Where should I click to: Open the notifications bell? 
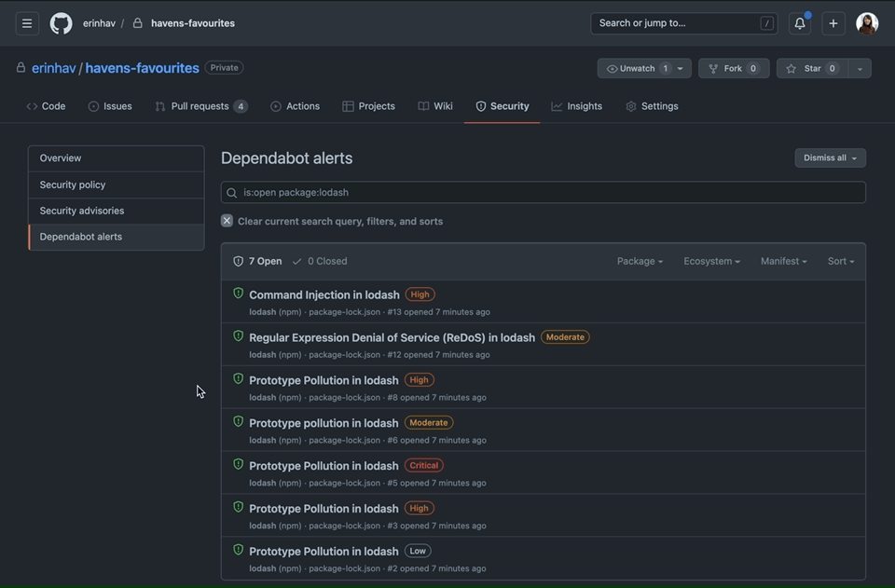799,23
